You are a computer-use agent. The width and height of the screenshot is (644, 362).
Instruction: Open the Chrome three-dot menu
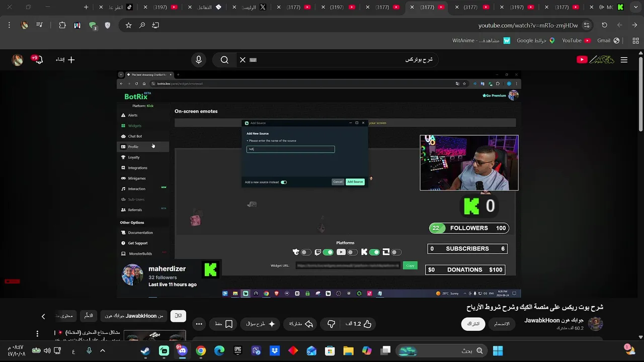(x=9, y=25)
